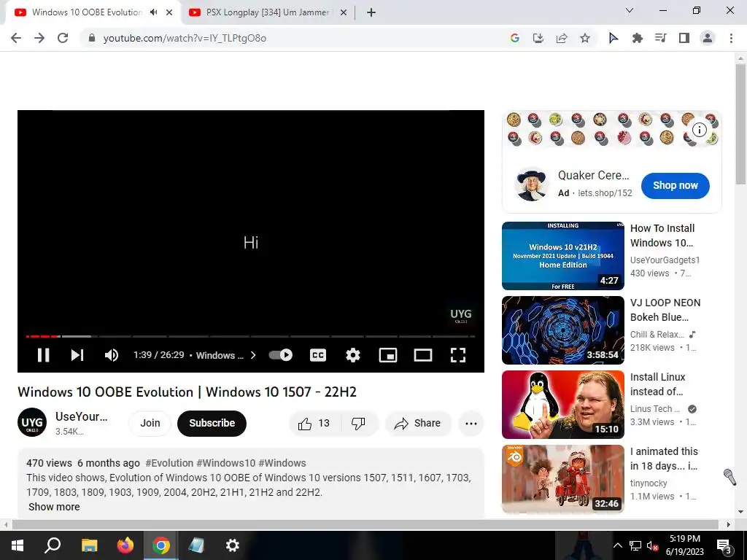Open Chrome extensions puzzle icon
Screen dimensions: 747x560
pos(638,38)
